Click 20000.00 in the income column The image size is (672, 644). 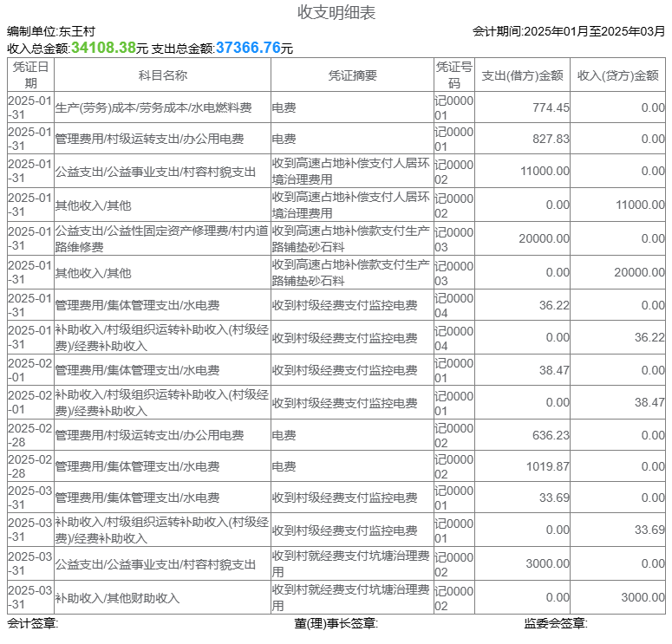pos(639,272)
